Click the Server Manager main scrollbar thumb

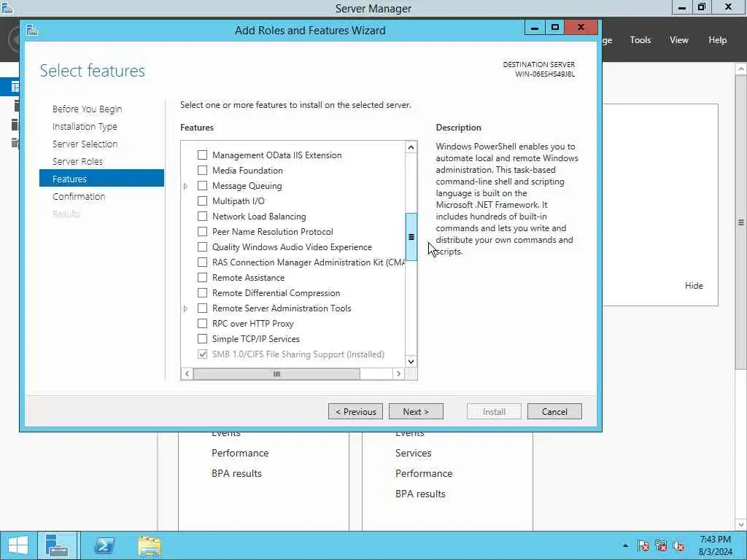[741, 222]
